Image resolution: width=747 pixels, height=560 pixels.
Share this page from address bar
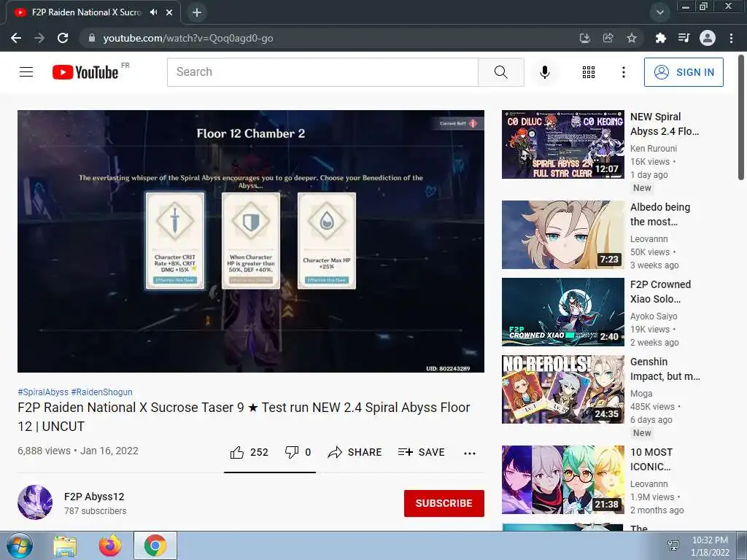coord(608,38)
